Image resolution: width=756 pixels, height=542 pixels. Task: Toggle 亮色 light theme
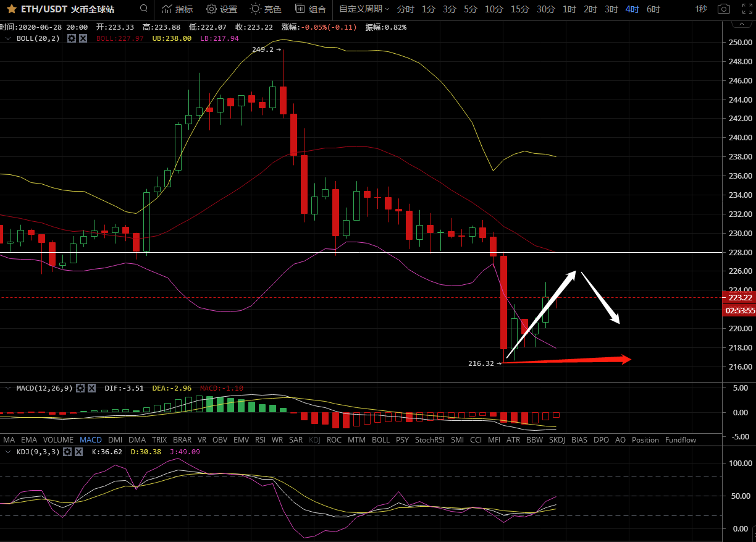[x=266, y=9]
